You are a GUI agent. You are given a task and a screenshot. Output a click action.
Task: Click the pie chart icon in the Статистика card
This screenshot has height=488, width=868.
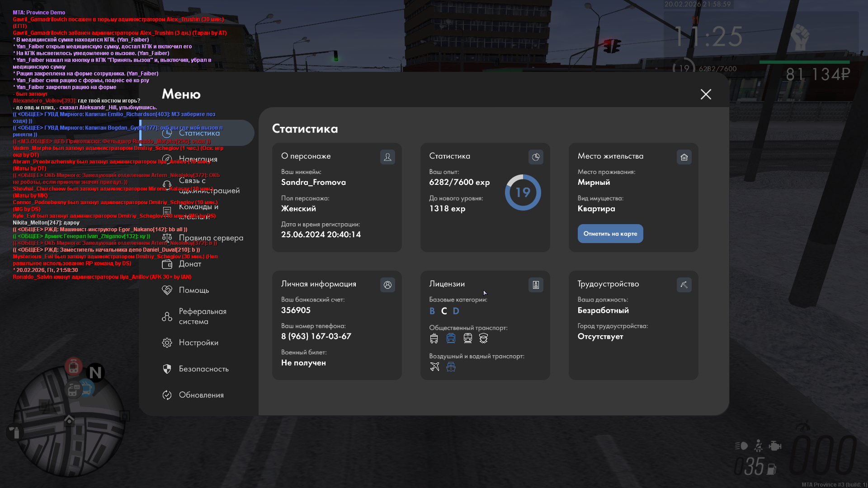point(536,157)
